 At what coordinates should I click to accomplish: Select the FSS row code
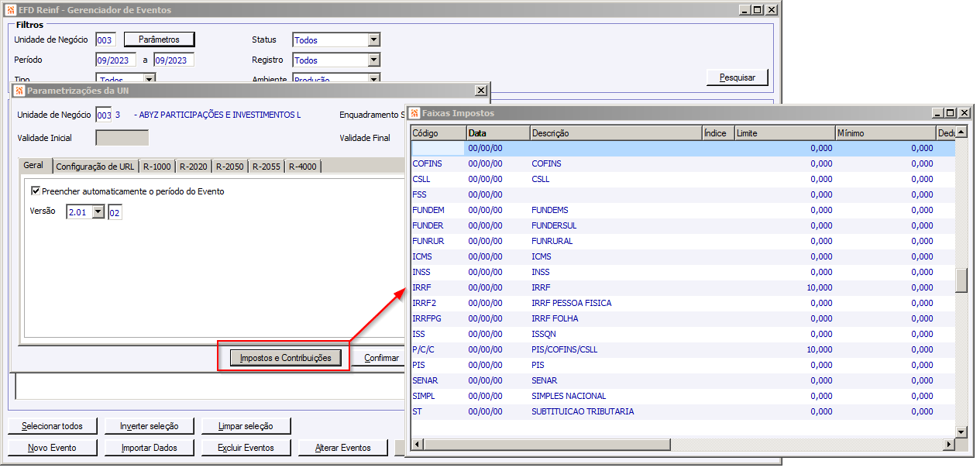point(421,194)
